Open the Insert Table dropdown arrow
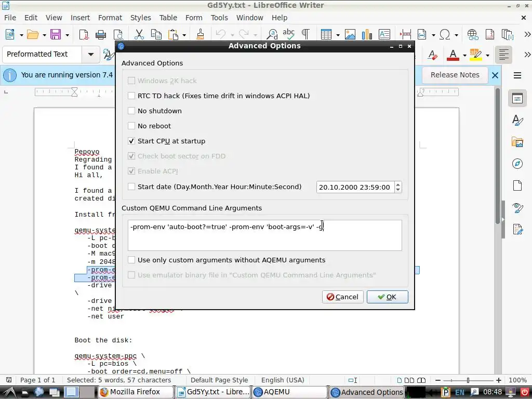 tap(338, 35)
